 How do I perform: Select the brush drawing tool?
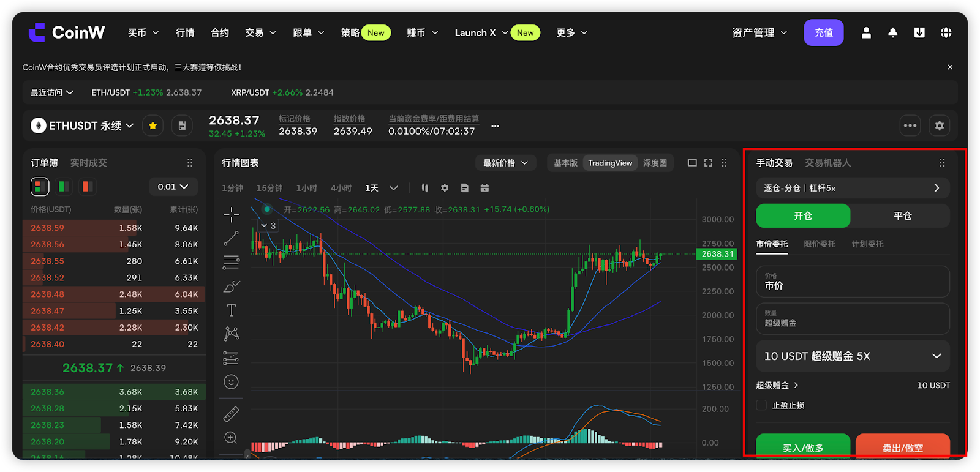(232, 287)
